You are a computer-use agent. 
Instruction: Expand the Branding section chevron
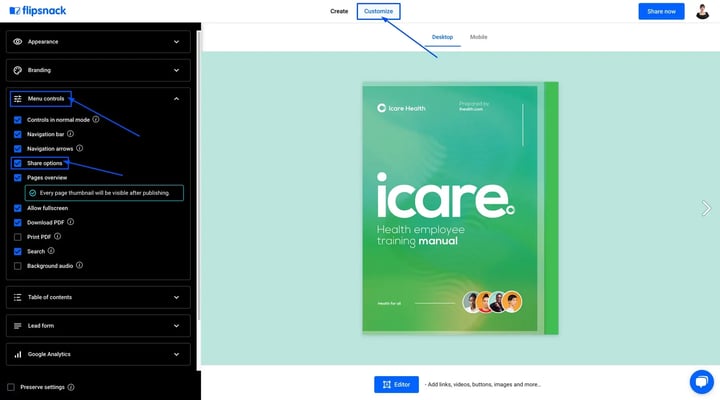tap(176, 70)
